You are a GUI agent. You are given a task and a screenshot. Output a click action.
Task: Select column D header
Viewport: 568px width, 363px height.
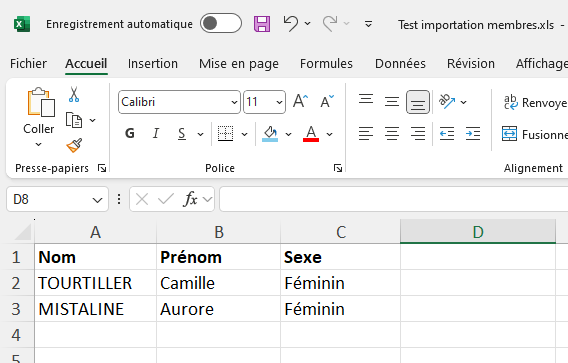tap(478, 232)
